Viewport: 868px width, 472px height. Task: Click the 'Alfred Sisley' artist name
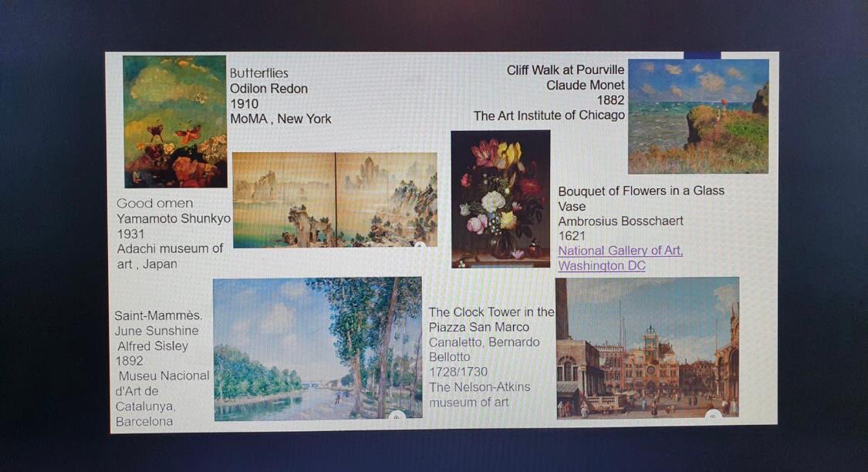(153, 346)
